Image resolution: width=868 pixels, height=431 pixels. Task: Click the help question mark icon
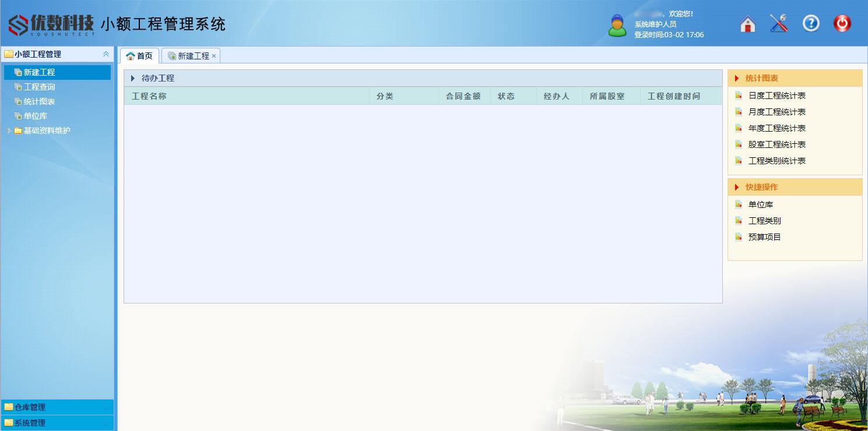[811, 23]
